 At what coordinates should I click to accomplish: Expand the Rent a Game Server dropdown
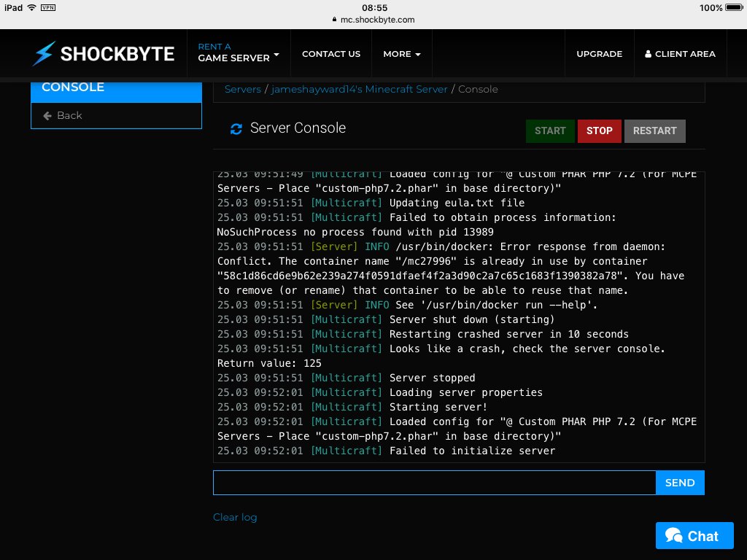pos(239,52)
